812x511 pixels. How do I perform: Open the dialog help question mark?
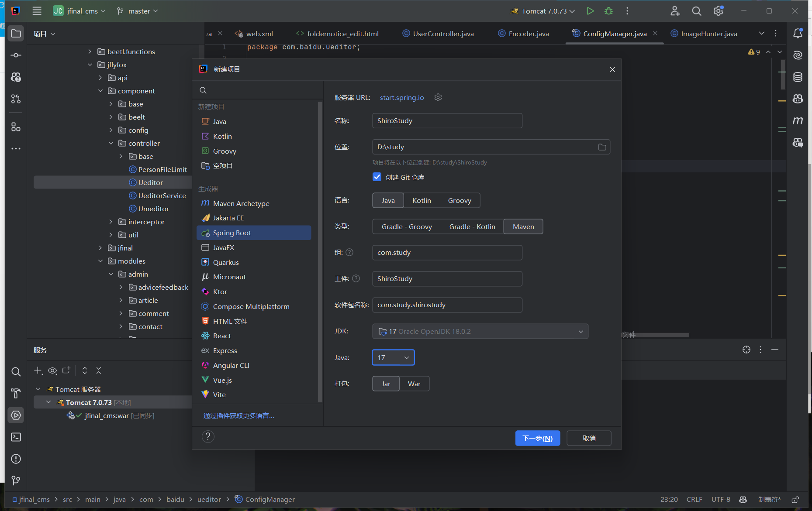pos(208,437)
